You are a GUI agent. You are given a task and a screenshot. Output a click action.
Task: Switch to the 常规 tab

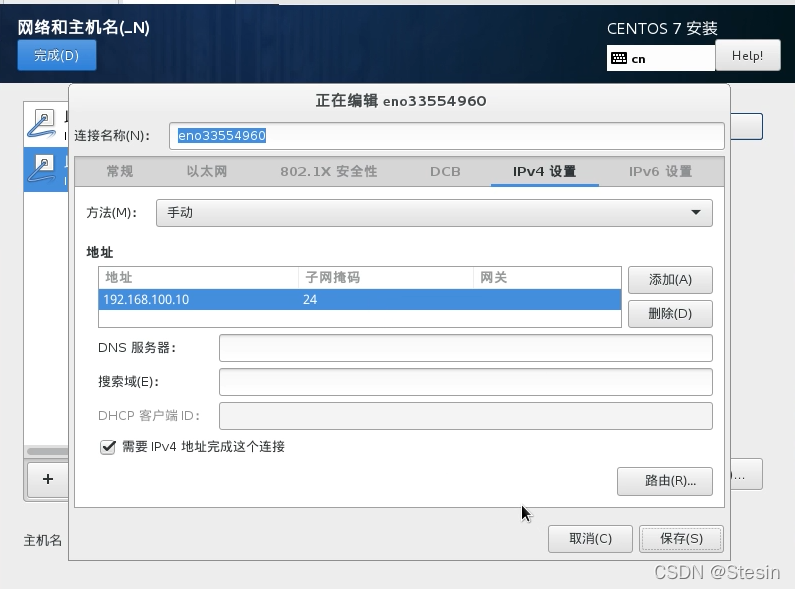pyautogui.click(x=120, y=171)
